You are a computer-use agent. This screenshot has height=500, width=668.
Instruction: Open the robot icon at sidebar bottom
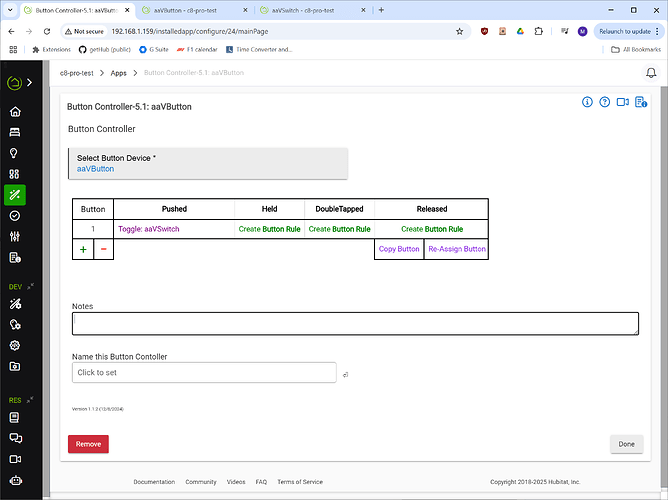pos(16,480)
